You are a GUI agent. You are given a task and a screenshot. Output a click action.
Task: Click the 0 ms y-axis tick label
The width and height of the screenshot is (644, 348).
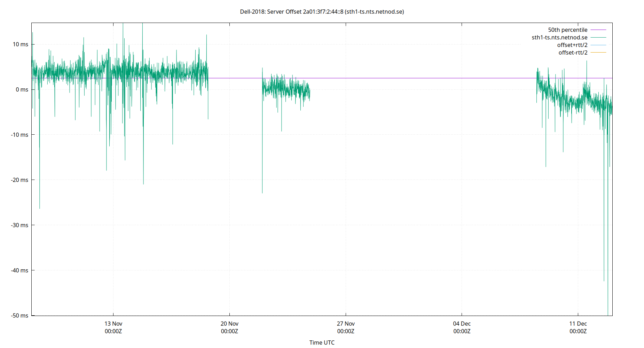coord(21,90)
